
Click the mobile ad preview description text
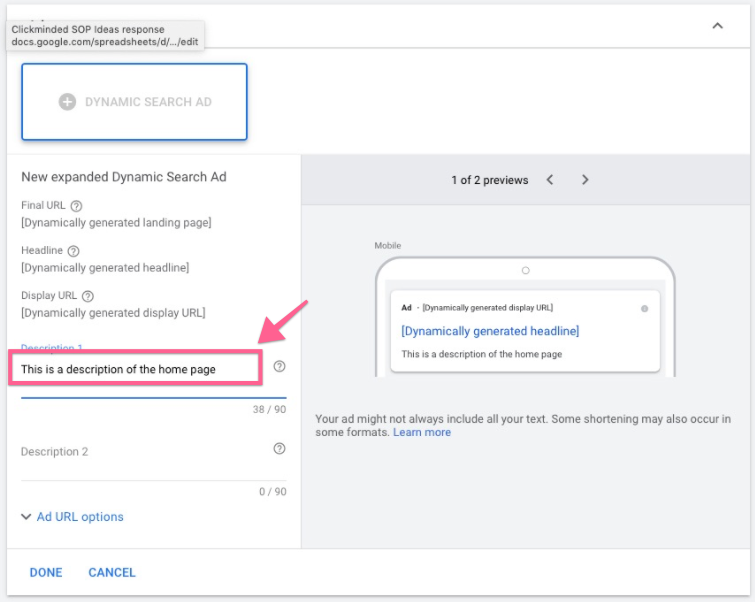click(481, 354)
